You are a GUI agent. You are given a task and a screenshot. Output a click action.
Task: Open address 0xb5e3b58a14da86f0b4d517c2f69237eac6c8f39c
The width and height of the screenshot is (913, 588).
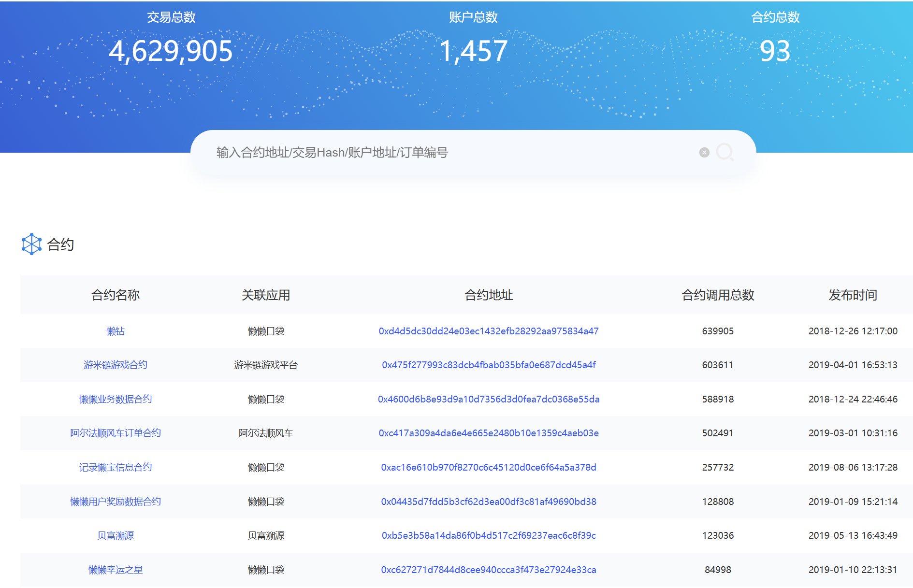coord(489,535)
